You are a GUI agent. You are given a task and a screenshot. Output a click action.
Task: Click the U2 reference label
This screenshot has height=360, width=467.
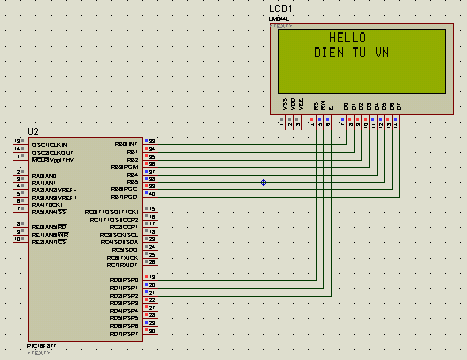pyautogui.click(x=33, y=132)
